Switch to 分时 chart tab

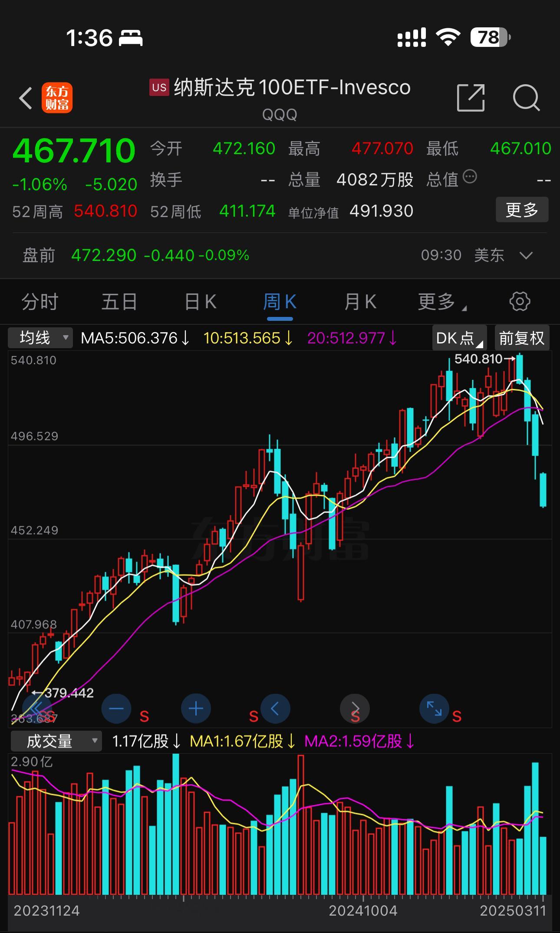(x=40, y=302)
